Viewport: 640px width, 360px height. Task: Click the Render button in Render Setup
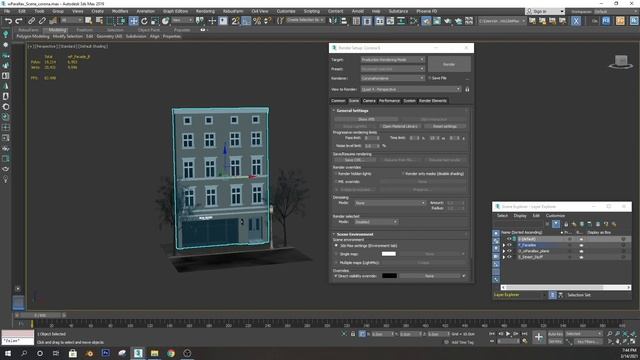tap(449, 64)
